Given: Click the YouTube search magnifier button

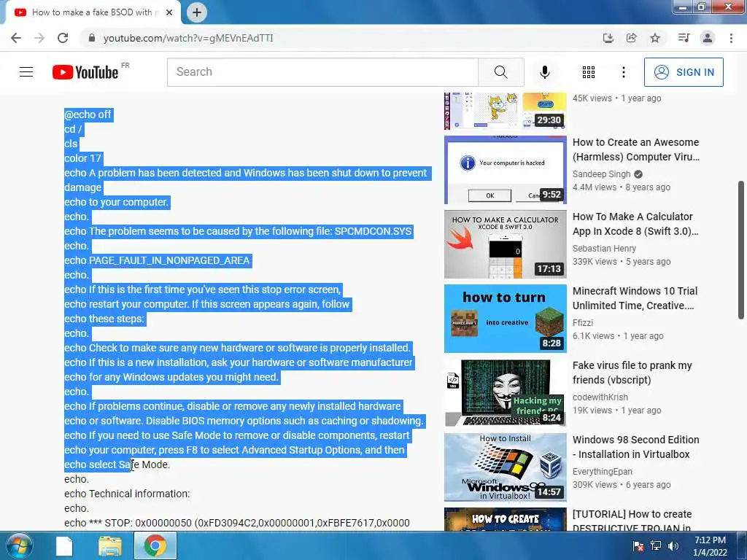Looking at the screenshot, I should pyautogui.click(x=500, y=72).
